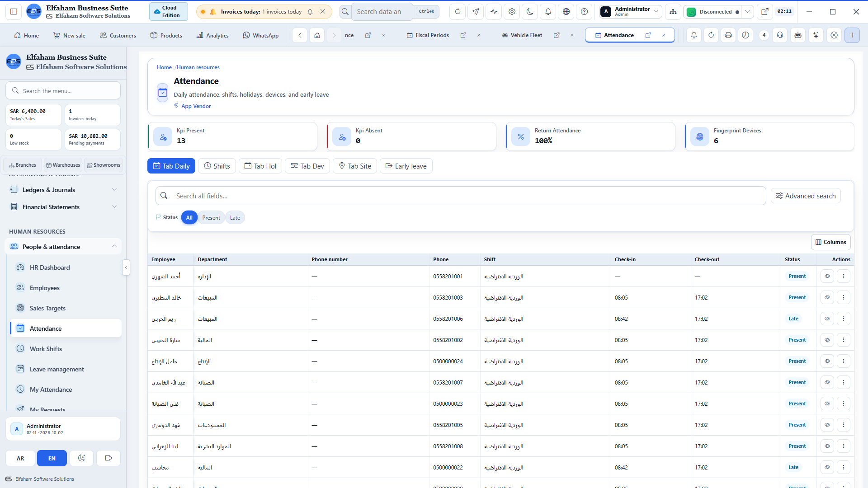The image size is (868, 488).
Task: Open the Early leave tab
Action: (406, 166)
